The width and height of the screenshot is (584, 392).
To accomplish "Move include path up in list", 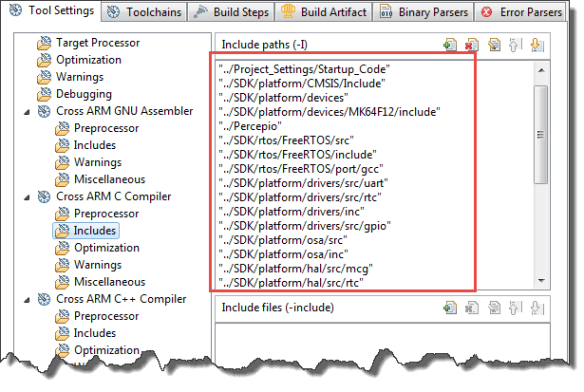I will 515,45.
